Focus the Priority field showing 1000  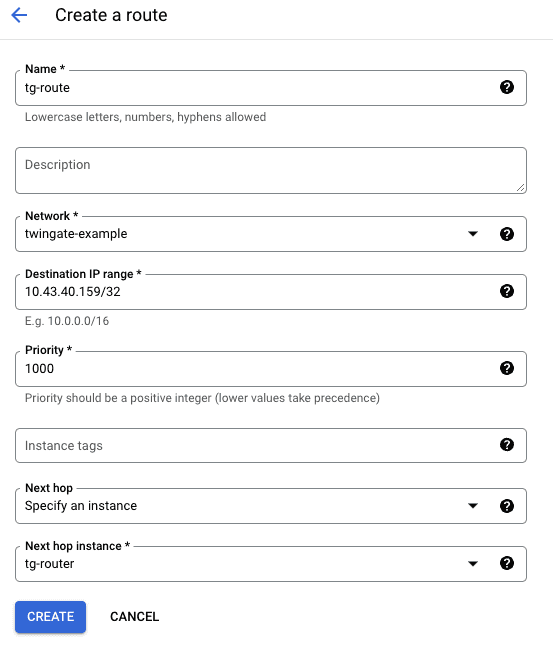[271, 369]
